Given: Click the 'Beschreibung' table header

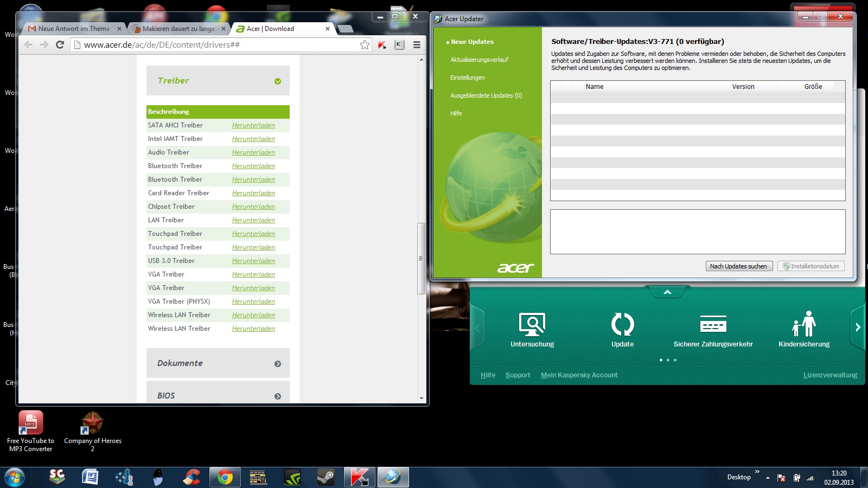Looking at the screenshot, I should (x=218, y=112).
